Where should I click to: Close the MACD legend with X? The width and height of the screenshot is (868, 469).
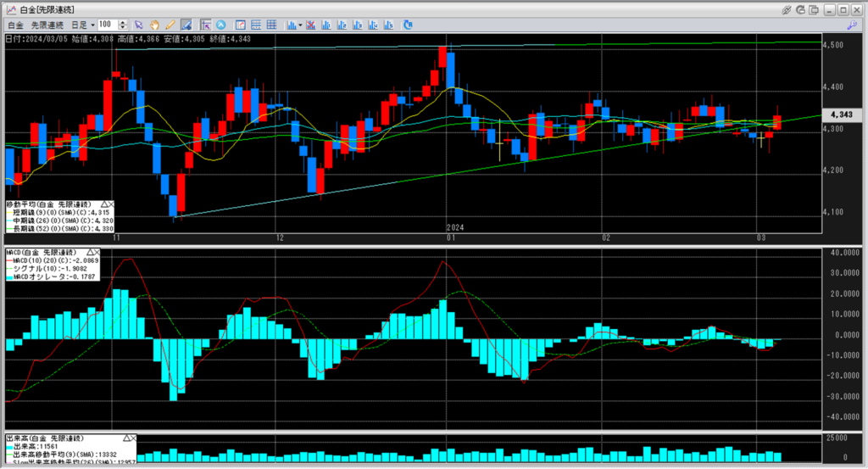coord(97,253)
